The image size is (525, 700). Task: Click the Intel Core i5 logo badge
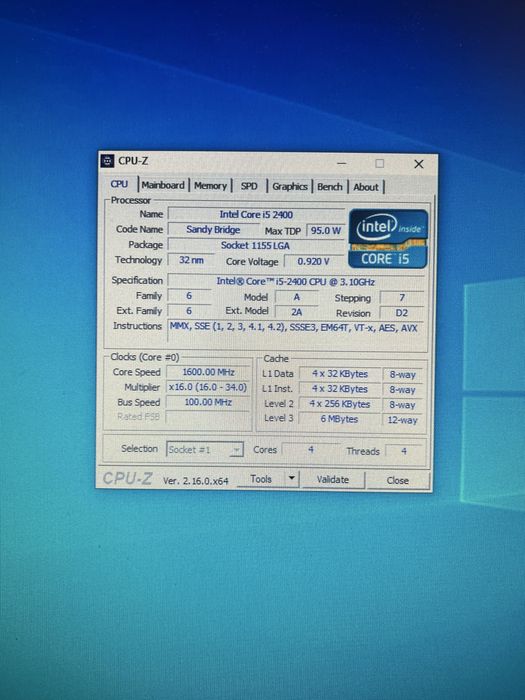(388, 239)
